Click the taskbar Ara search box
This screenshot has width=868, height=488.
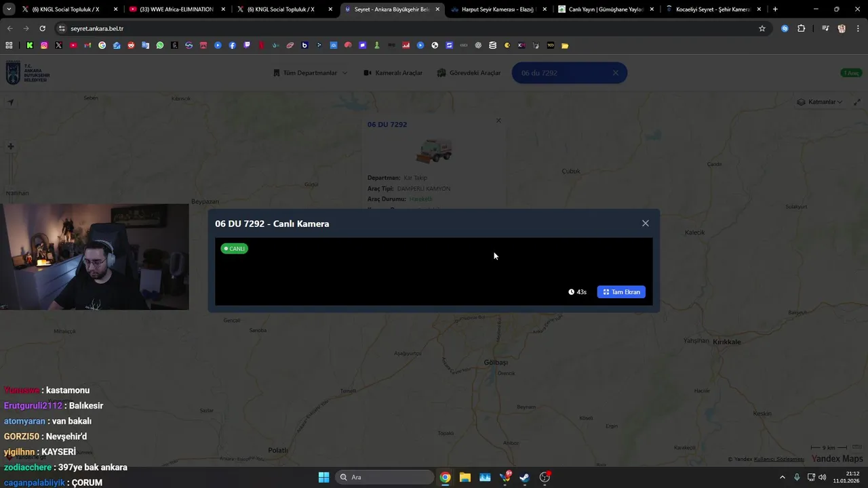coord(386,477)
